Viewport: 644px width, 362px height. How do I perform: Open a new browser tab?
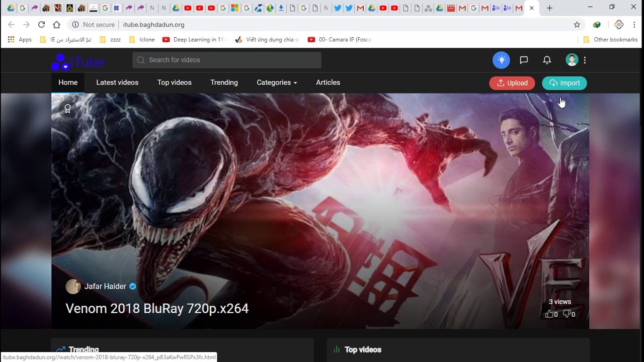549,8
